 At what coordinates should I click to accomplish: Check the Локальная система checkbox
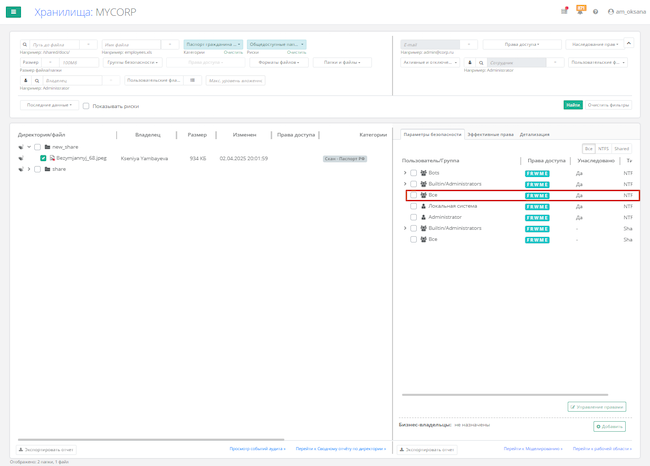click(x=413, y=206)
